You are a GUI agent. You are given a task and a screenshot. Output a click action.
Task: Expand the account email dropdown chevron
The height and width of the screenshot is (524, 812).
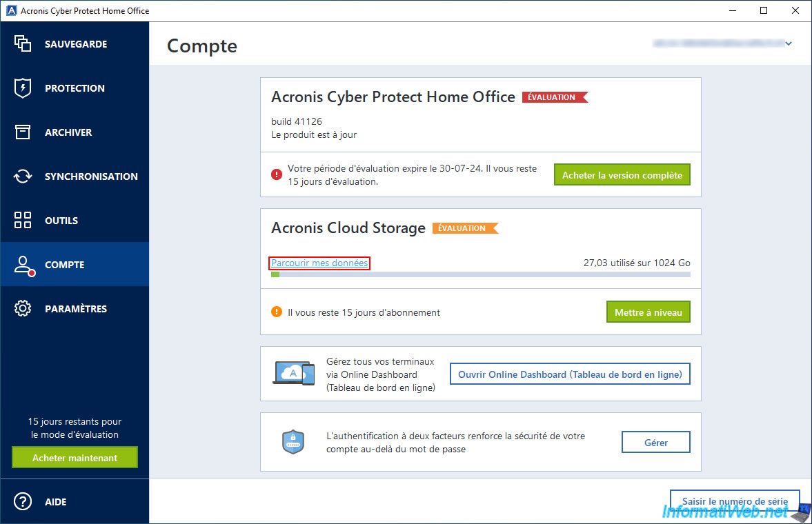[x=788, y=43]
